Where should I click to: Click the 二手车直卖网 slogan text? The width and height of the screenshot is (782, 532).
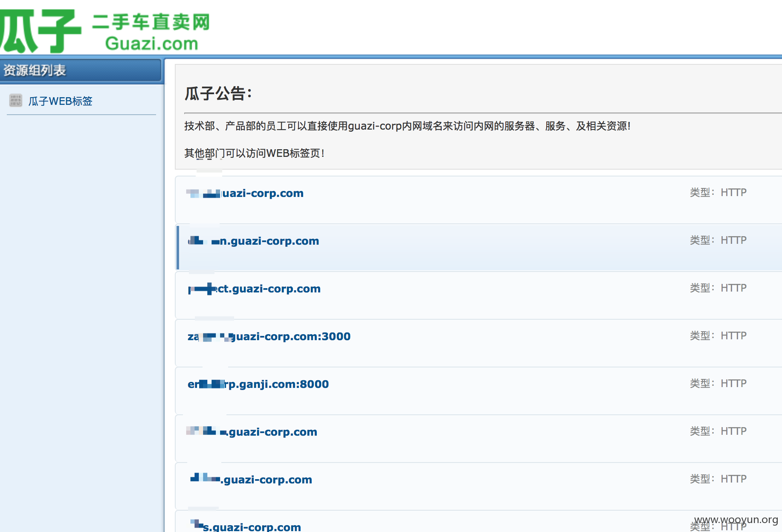[151, 22]
